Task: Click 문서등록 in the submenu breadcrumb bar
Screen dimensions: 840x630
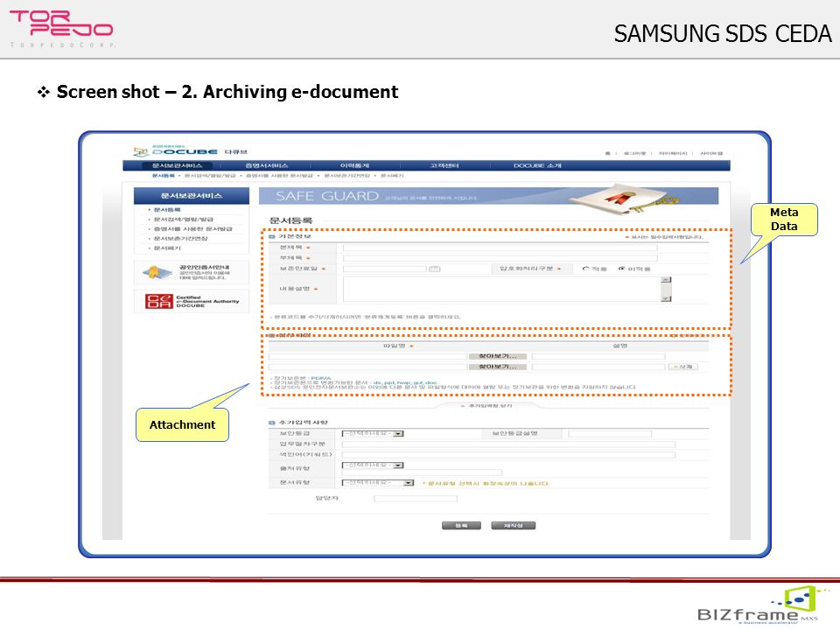Action: coord(163,176)
